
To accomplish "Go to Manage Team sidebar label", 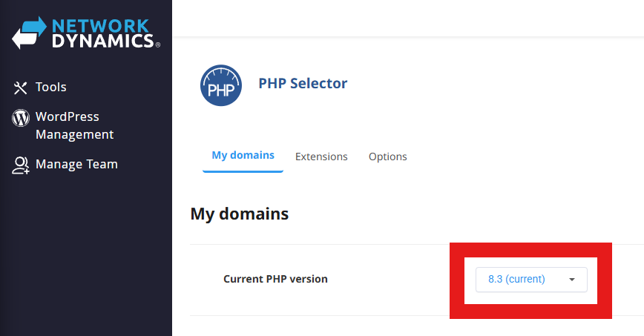I will pyautogui.click(x=76, y=164).
